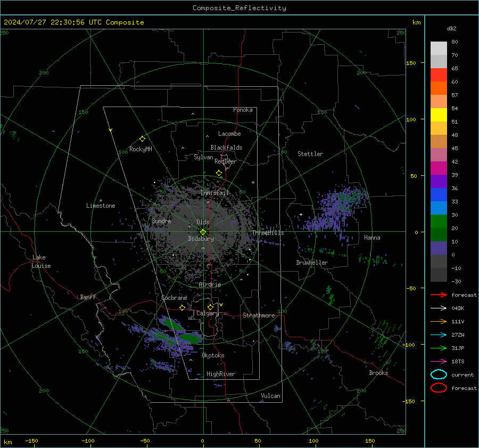Click the HighRiver city label
The image size is (479, 448).
[x=221, y=374]
